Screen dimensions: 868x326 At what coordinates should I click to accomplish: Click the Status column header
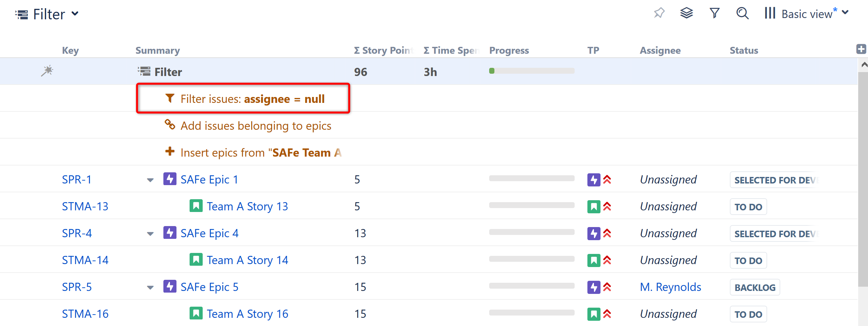(x=744, y=50)
